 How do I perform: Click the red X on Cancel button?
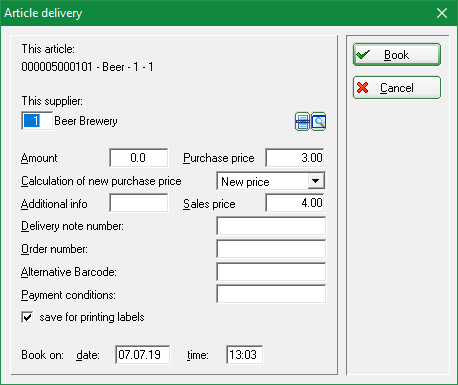tap(363, 88)
